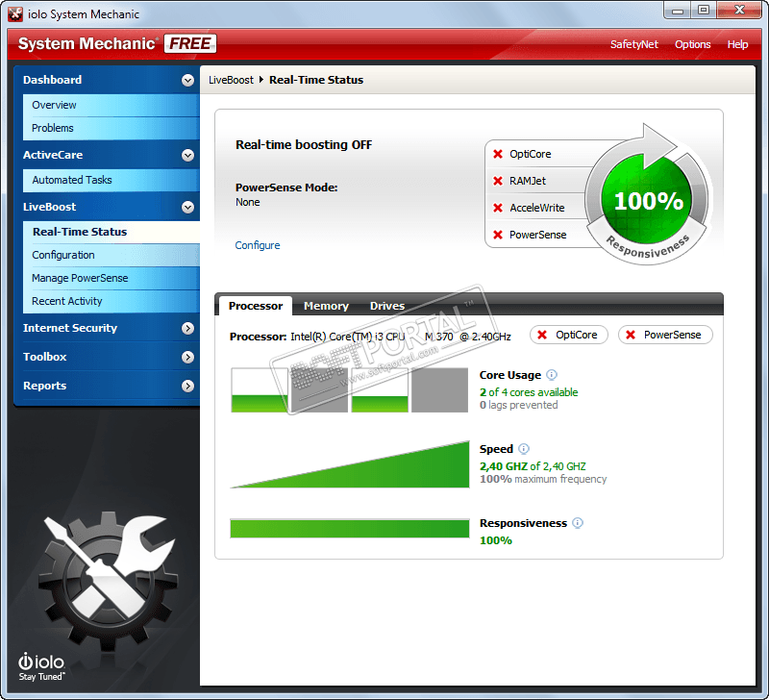
Task: Click the info icon next to Speed
Action: pos(524,449)
